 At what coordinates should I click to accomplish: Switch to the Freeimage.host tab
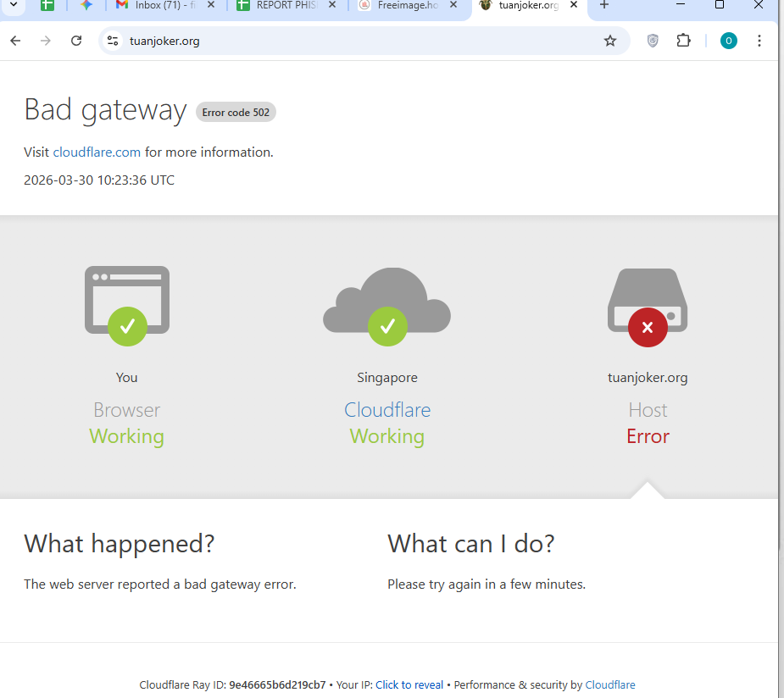point(400,5)
